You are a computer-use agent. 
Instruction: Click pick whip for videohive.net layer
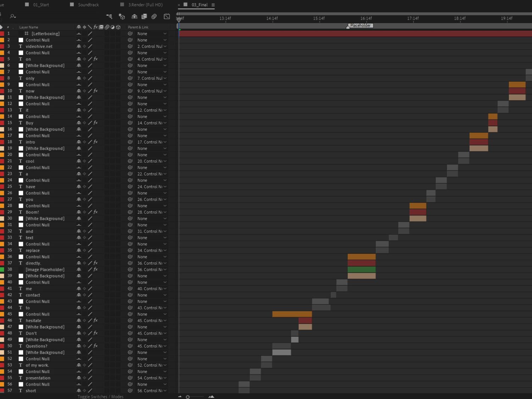[x=130, y=46]
